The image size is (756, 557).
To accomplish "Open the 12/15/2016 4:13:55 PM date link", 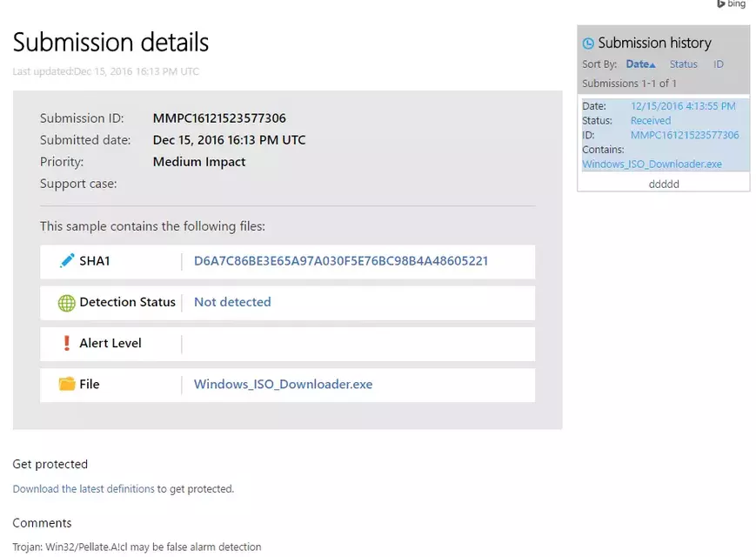I will pyautogui.click(x=683, y=106).
